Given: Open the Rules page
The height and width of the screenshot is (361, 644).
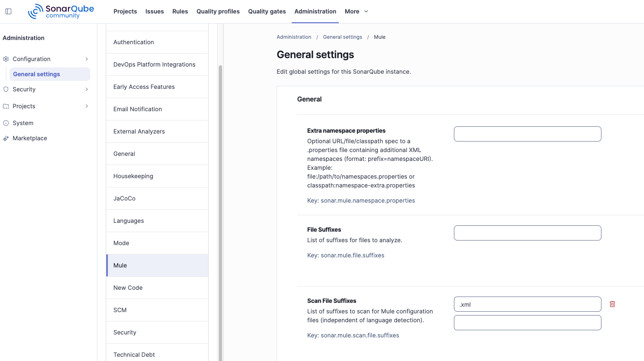Looking at the screenshot, I should point(180,11).
